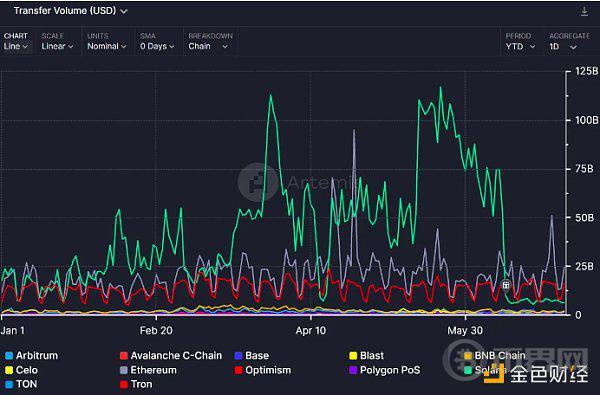
Task: Open the Transfer Volume (USD) metric dropdown
Action: click(70, 11)
